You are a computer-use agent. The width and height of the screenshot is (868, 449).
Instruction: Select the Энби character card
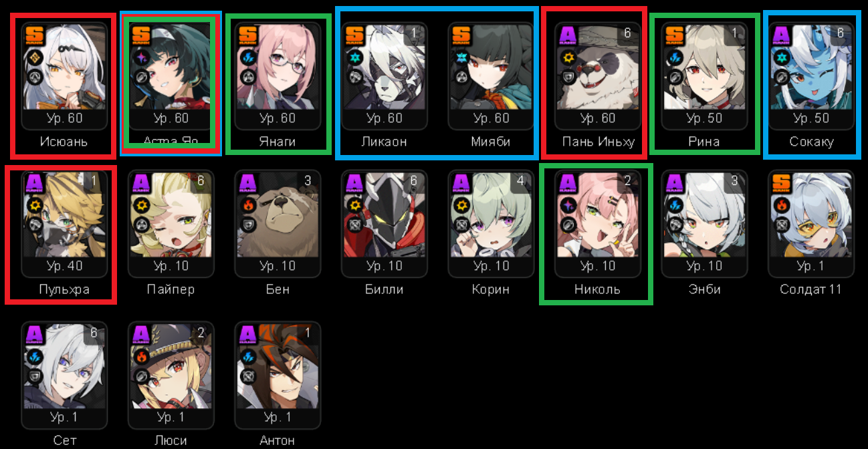point(704,224)
